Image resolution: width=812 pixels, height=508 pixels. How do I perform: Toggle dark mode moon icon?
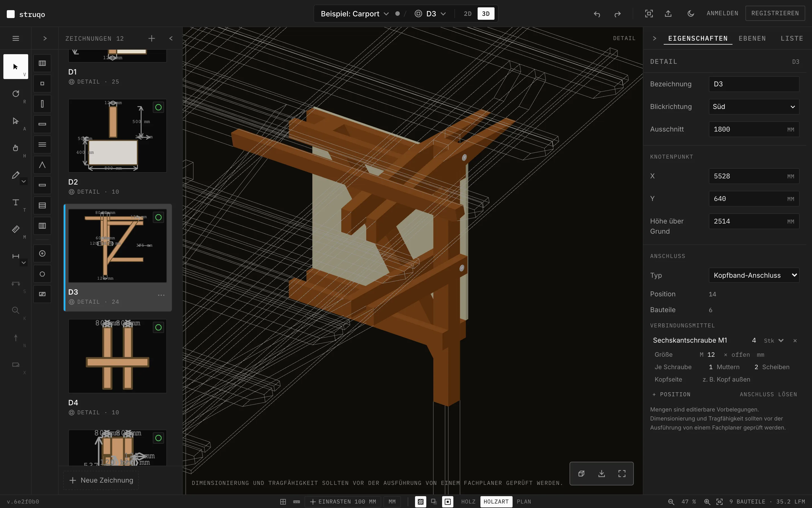click(690, 14)
